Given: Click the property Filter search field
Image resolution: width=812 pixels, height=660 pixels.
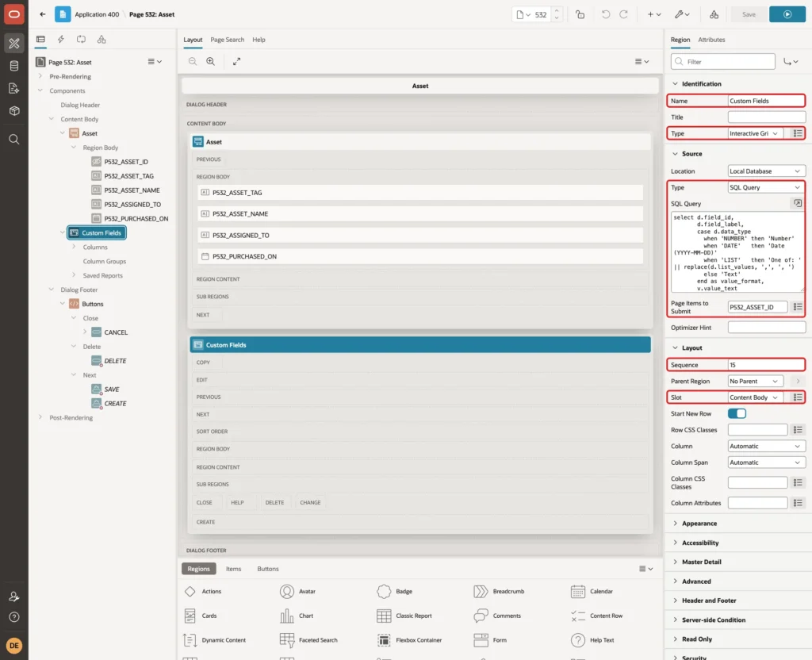Looking at the screenshot, I should 723,61.
